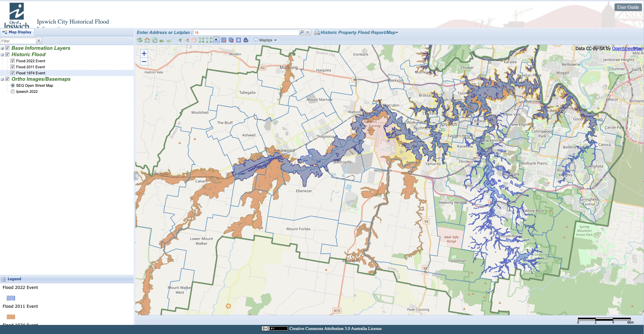Viewport: 644px width, 334px height.
Task: Select the Ipswich 2022 basemap radio button
Action: 12,91
